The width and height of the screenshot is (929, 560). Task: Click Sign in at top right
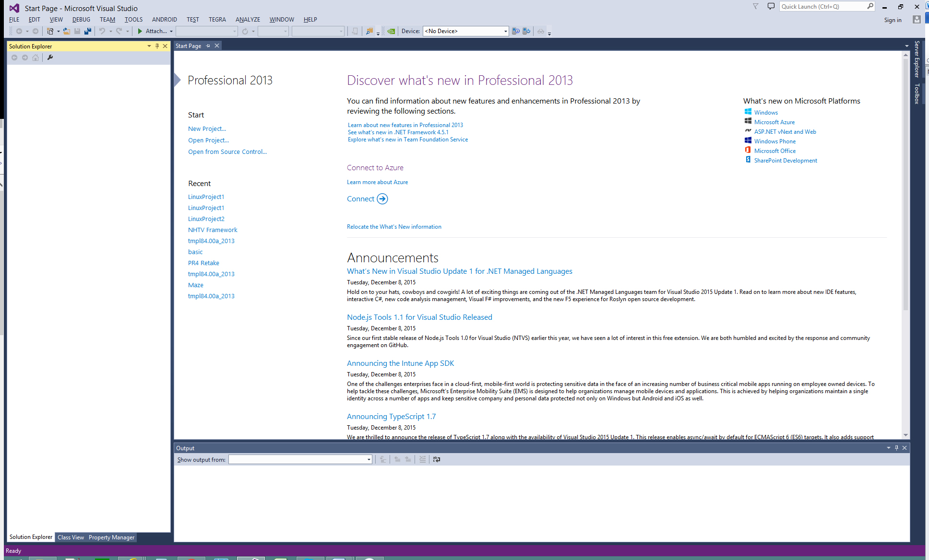point(893,20)
